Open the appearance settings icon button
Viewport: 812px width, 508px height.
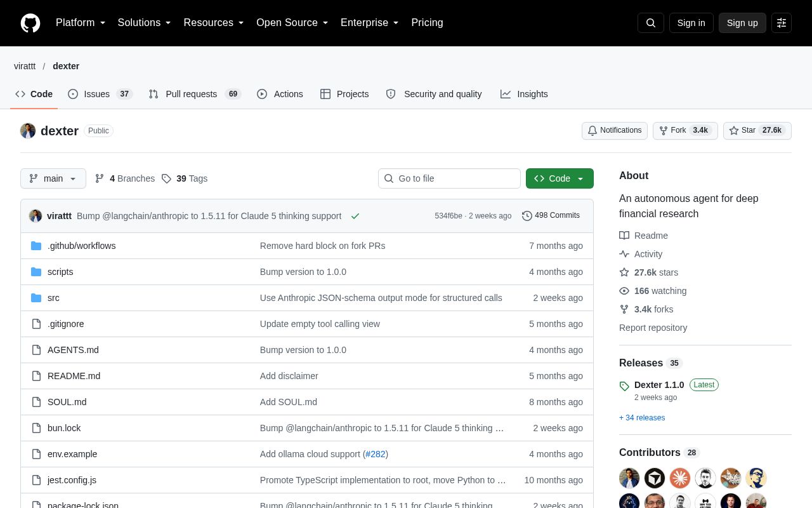coord(782,23)
